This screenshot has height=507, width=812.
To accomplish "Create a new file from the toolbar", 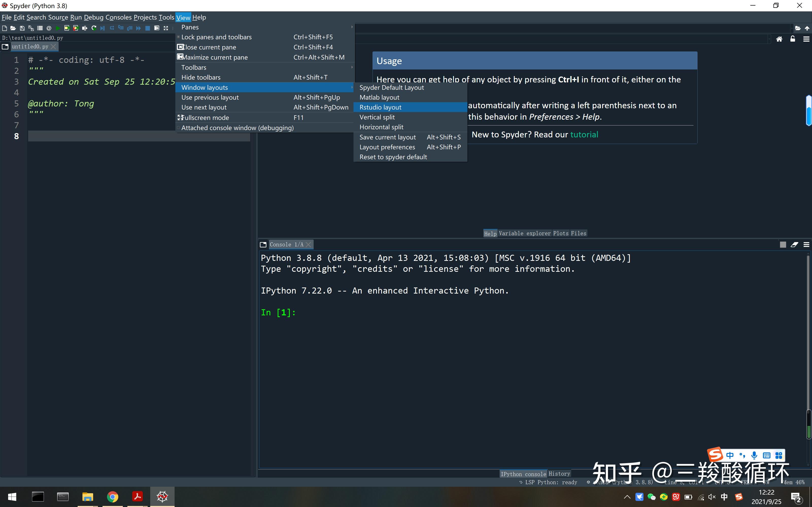I will (5, 28).
